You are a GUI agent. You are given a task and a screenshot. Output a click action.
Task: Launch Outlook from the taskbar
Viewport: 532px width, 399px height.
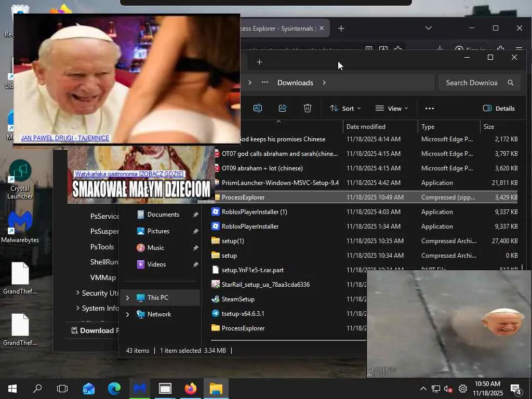click(88, 389)
